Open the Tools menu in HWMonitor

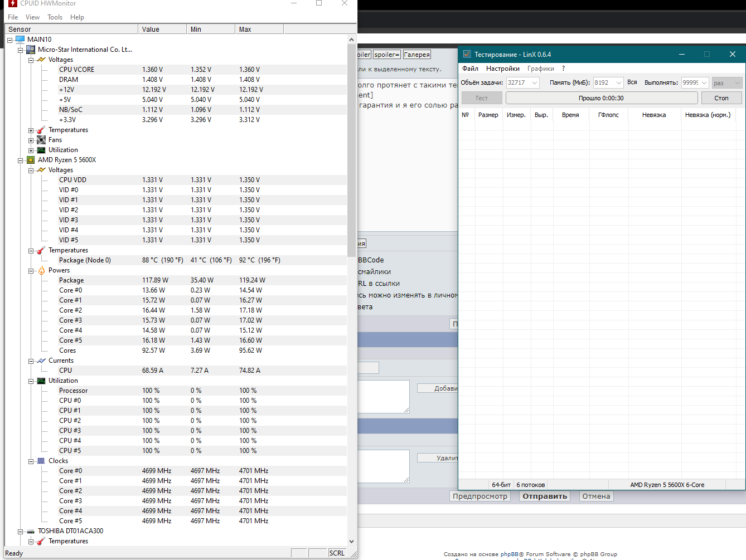[x=55, y=17]
